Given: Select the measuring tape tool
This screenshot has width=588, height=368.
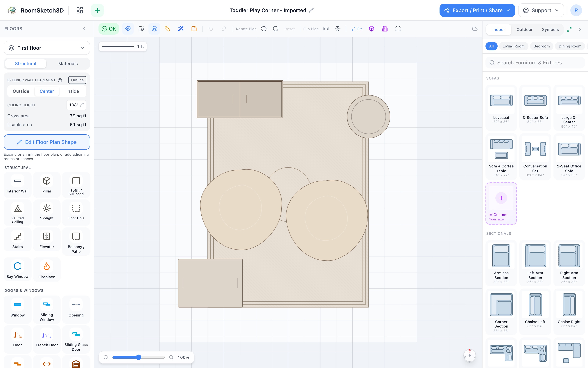Looking at the screenshot, I should [x=167, y=29].
